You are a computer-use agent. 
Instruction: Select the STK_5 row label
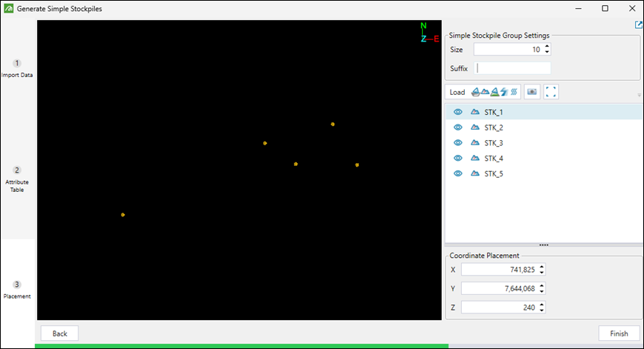(493, 174)
